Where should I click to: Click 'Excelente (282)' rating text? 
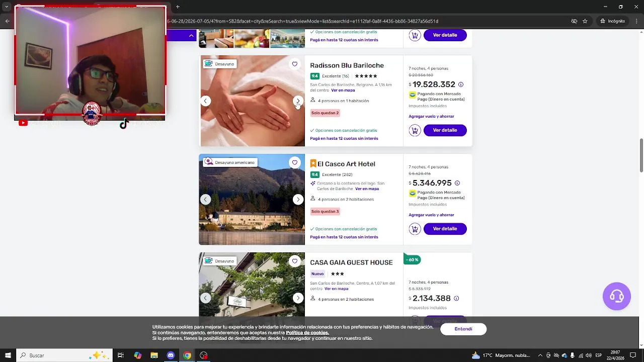click(337, 175)
